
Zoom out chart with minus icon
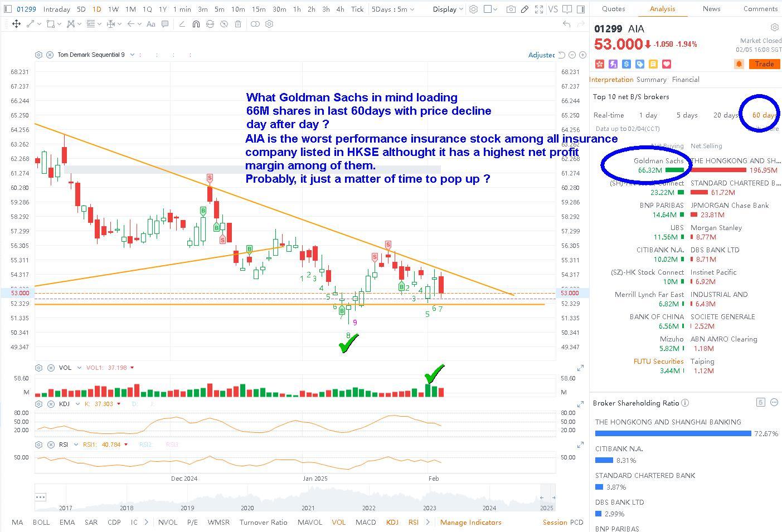[572, 55]
